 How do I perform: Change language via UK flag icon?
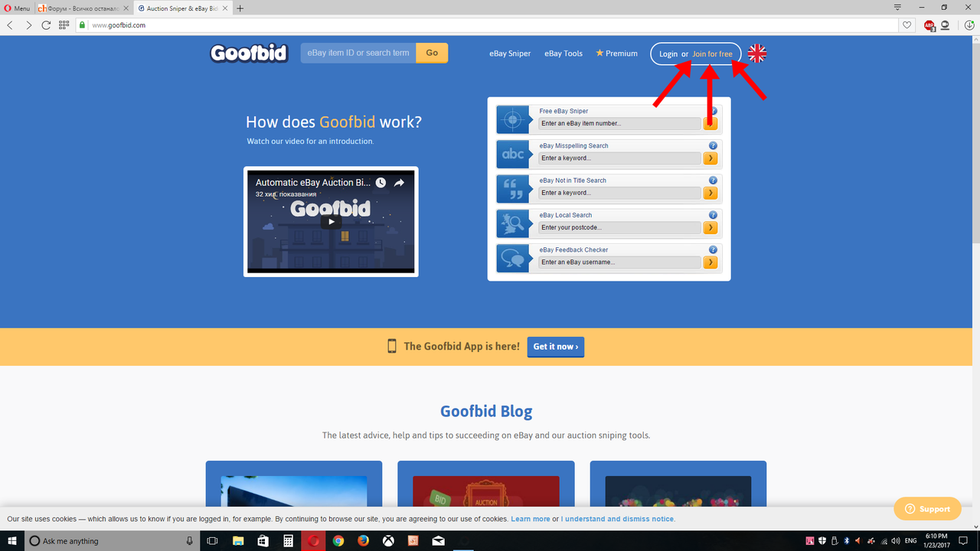[x=757, y=53]
